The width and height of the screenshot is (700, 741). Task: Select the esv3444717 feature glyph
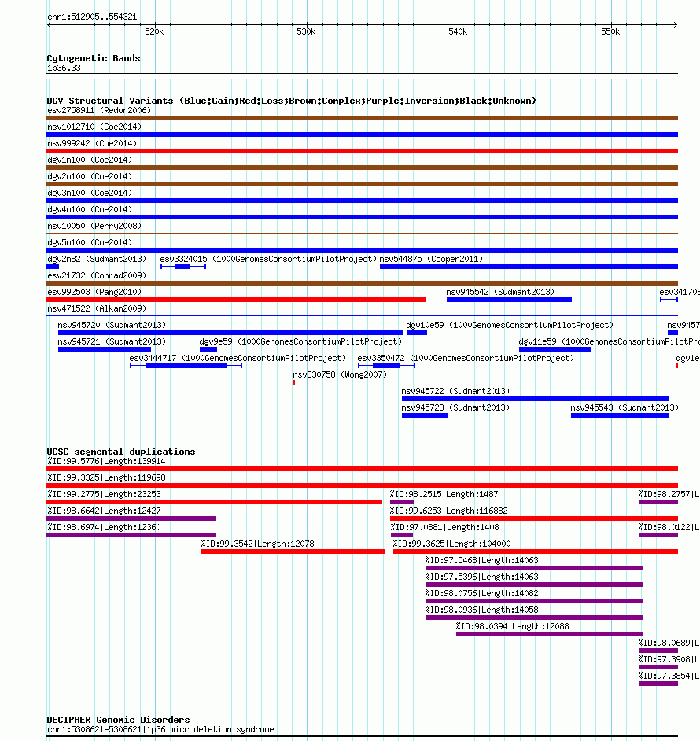(x=186, y=367)
